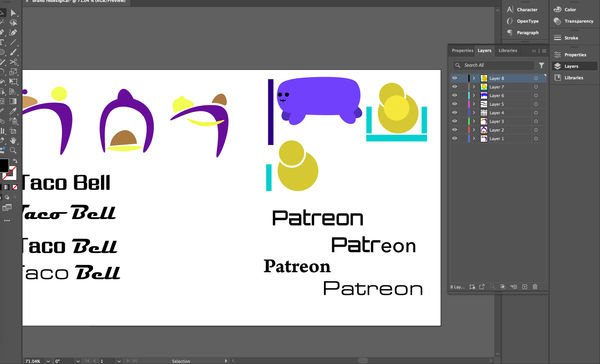Click Create New Sublayer icon
Screen dimensions: 600x364
(514, 287)
